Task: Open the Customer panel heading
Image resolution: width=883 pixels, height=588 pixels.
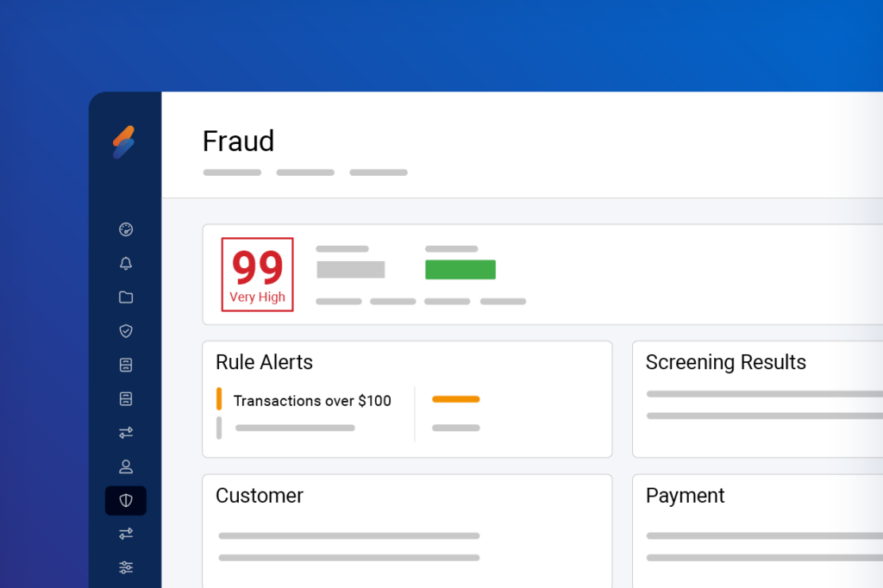Action: pyautogui.click(x=260, y=496)
